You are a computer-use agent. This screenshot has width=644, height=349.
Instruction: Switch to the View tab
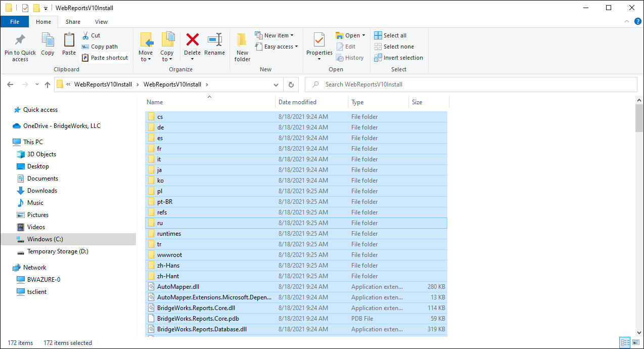(101, 22)
